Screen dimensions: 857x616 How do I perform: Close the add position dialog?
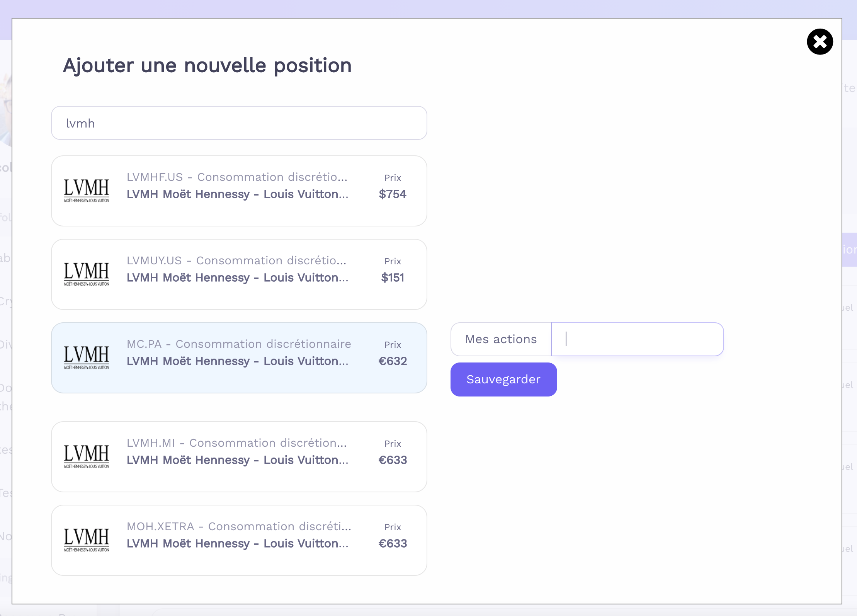tap(820, 42)
